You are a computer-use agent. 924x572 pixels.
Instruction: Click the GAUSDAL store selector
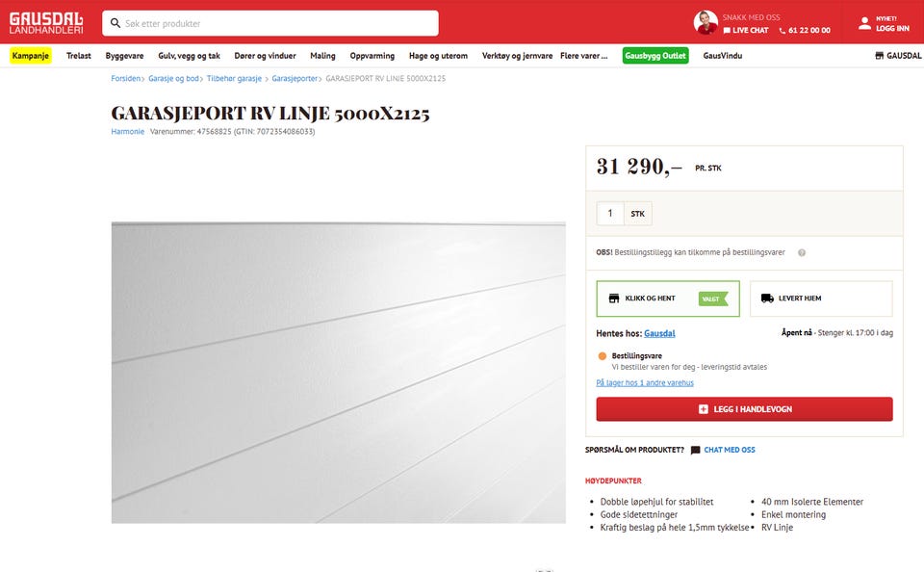[898, 56]
